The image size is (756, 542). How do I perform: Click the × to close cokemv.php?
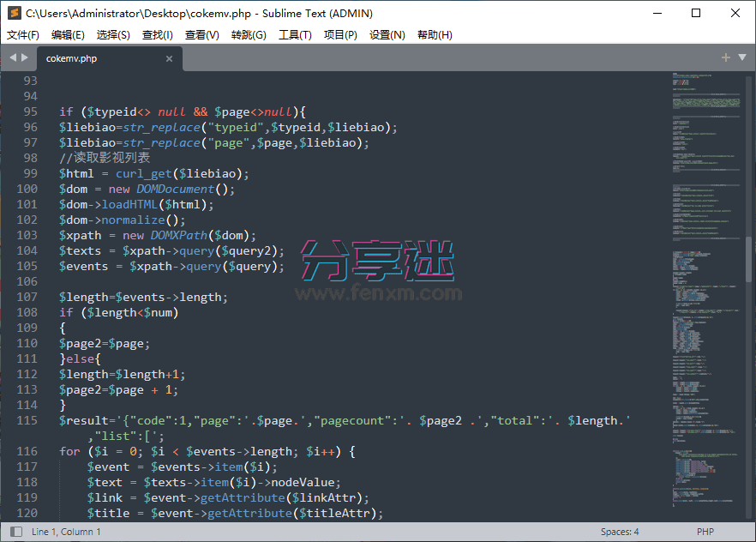click(169, 58)
